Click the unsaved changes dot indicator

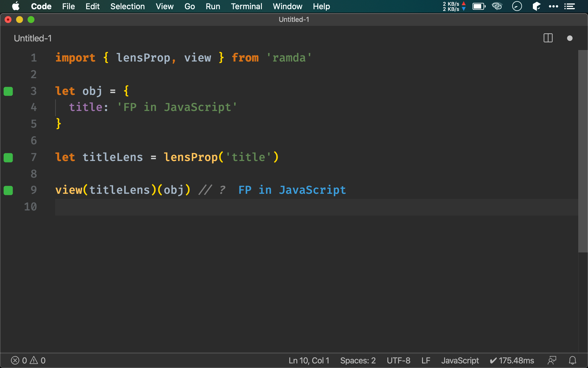point(570,38)
